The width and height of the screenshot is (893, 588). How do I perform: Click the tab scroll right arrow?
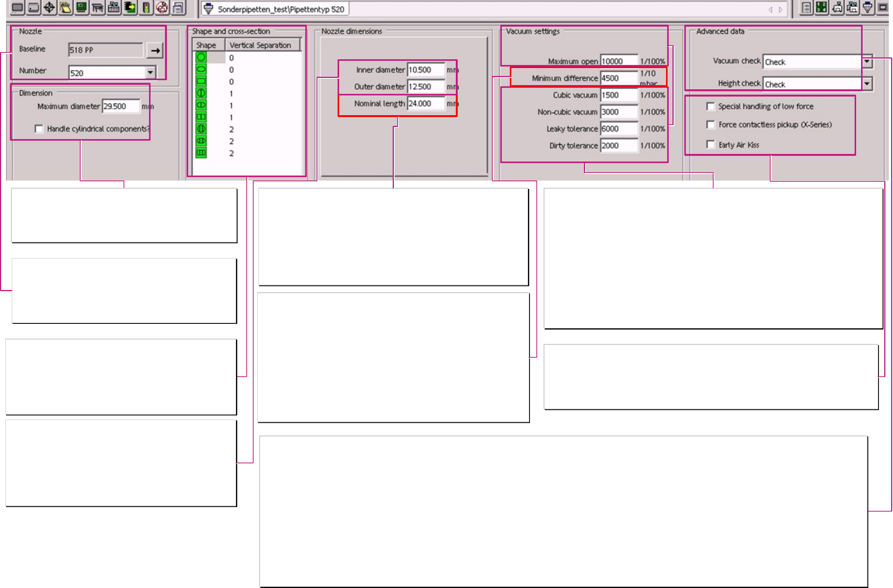(x=780, y=10)
